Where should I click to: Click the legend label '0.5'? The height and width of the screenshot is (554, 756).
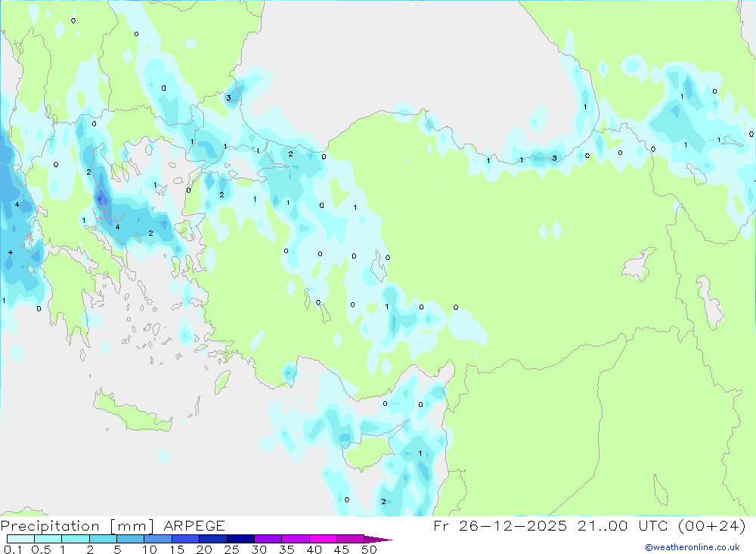click(41, 549)
